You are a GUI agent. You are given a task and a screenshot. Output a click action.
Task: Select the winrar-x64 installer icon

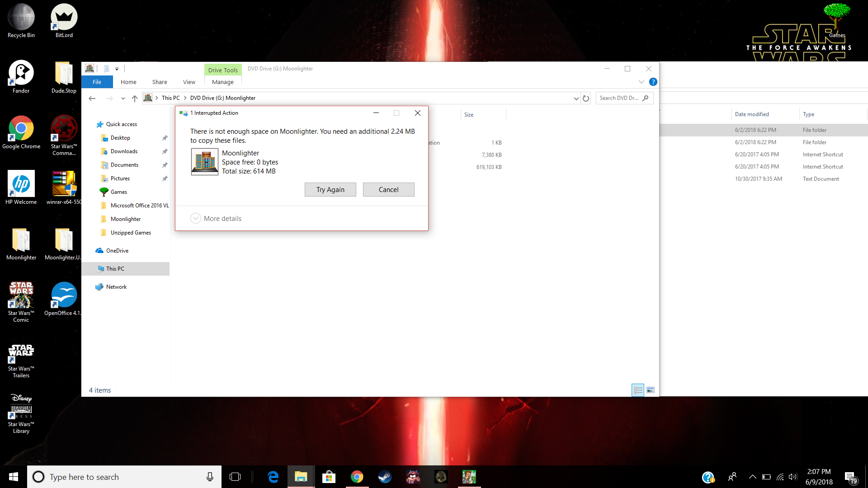[x=64, y=188]
